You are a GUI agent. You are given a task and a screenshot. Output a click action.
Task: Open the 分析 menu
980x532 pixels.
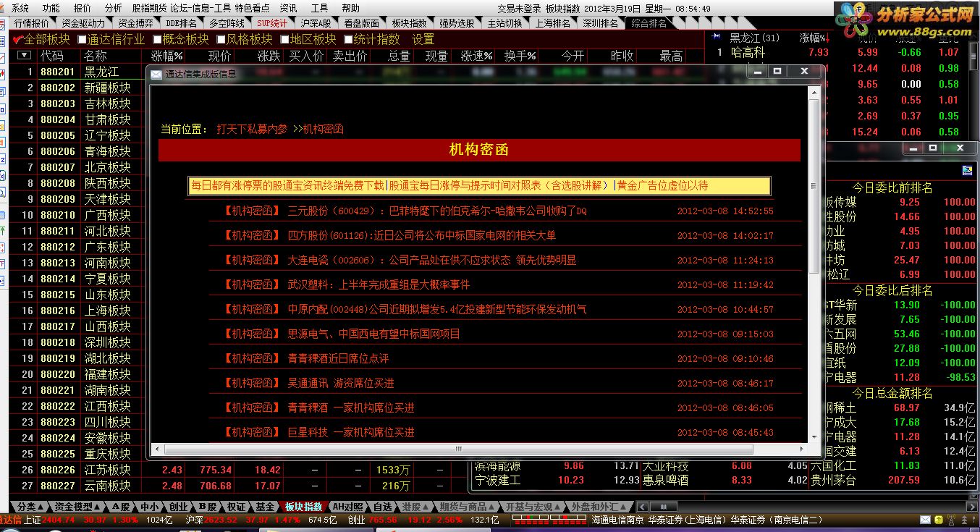click(x=113, y=8)
